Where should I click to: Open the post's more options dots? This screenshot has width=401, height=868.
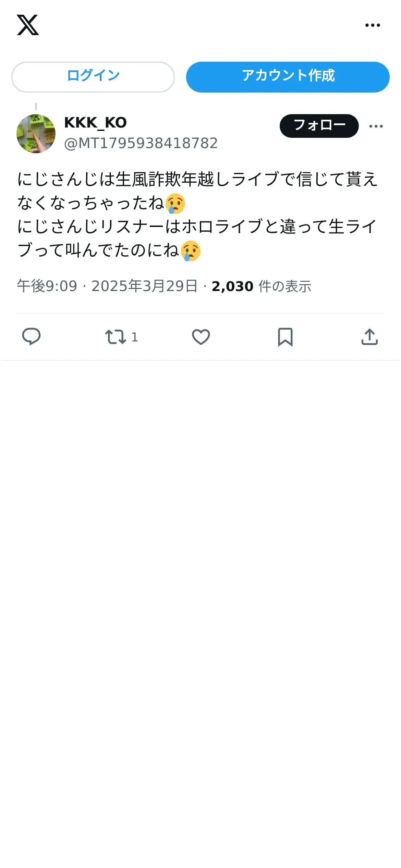pos(376,126)
